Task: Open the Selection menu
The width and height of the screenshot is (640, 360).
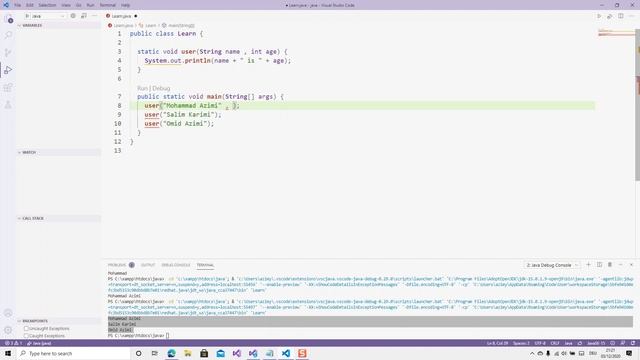Action: 47,5
